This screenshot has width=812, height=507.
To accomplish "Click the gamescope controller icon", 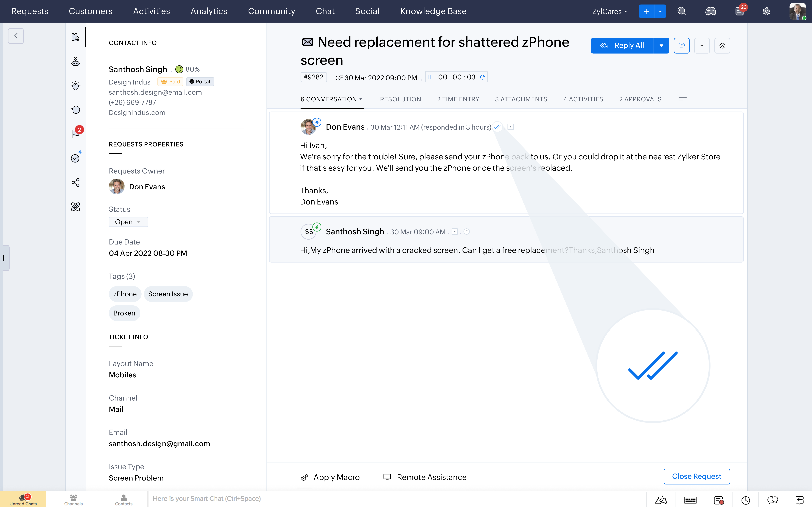I will [x=710, y=11].
